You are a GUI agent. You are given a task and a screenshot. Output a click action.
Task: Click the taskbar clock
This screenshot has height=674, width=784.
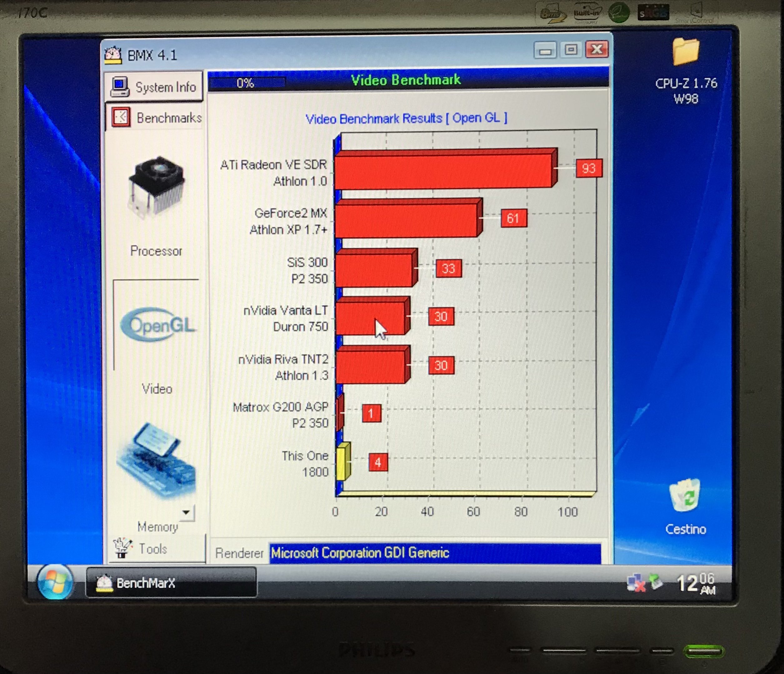pos(696,584)
